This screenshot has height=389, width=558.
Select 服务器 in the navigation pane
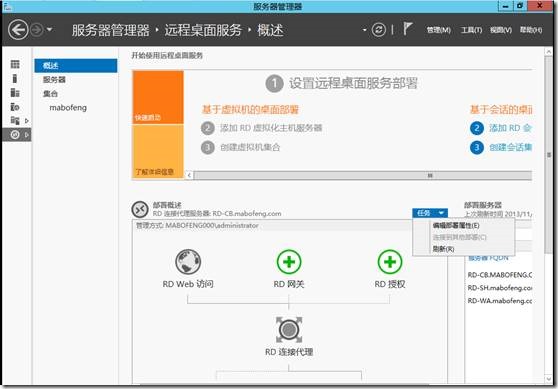click(x=54, y=79)
